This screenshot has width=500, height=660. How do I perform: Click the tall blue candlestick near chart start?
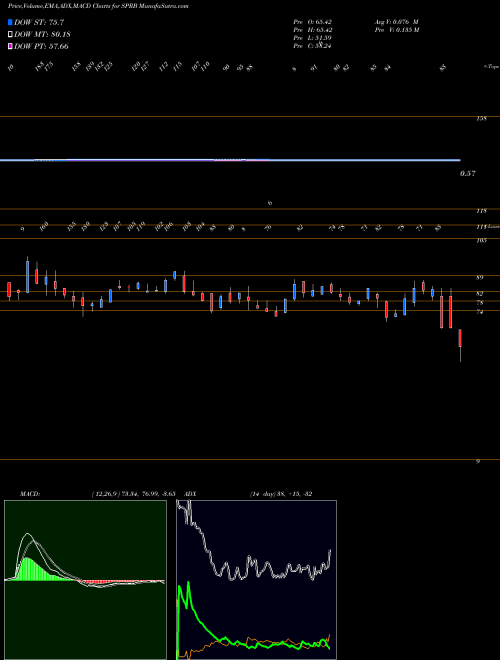point(28,277)
